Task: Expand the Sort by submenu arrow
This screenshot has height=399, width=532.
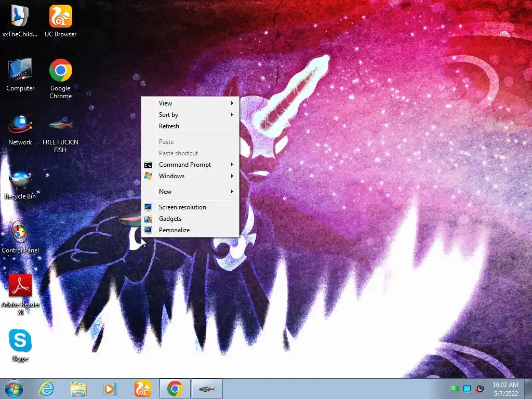Action: pos(232,115)
